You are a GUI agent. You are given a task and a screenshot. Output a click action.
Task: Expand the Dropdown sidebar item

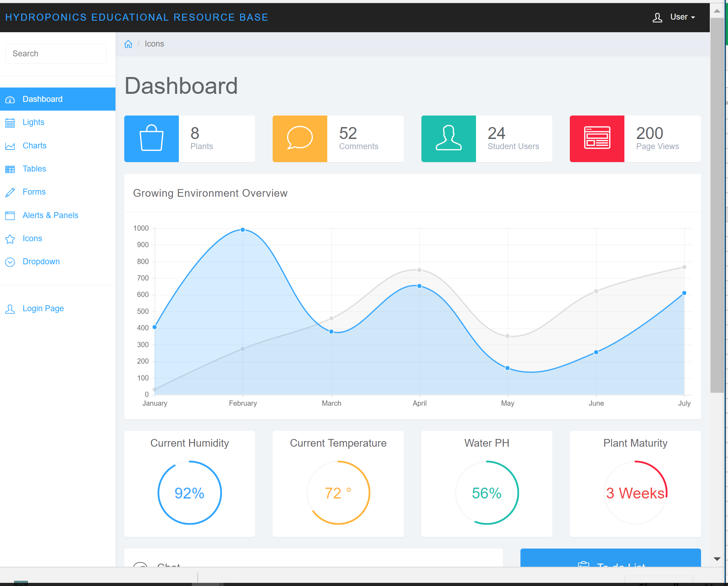[41, 261]
